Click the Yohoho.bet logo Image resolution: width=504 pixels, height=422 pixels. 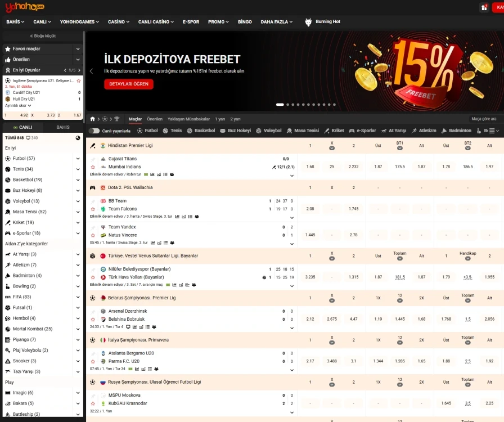[x=24, y=7]
